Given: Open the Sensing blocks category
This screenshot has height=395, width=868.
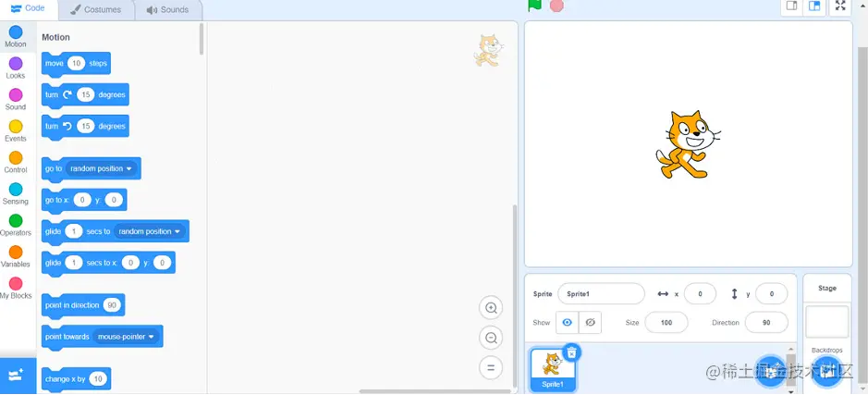Looking at the screenshot, I should coord(16,194).
